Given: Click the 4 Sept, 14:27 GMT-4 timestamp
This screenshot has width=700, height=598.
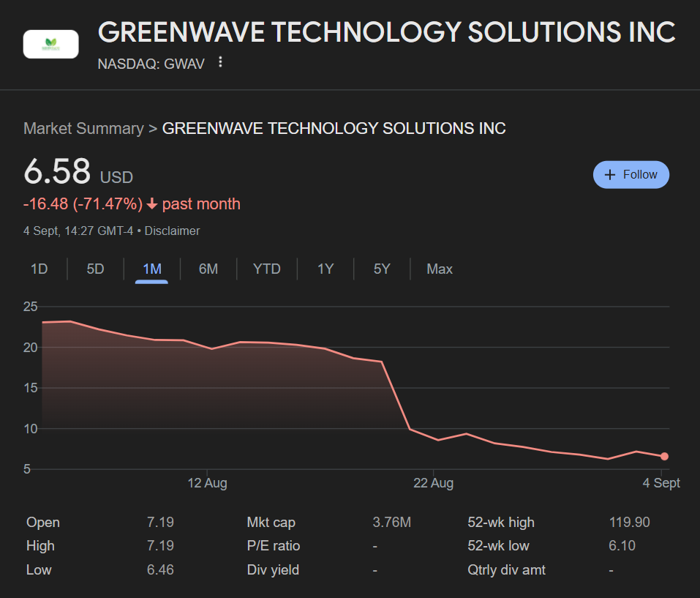Looking at the screenshot, I should [78, 231].
